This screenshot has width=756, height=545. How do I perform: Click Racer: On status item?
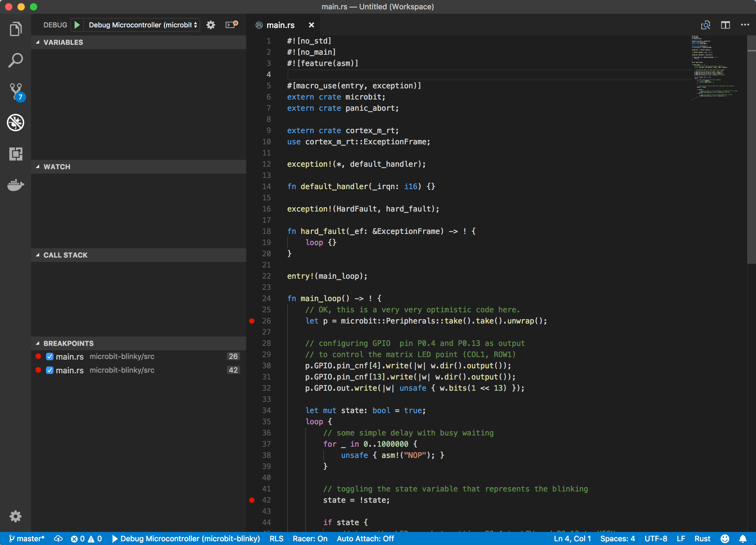point(310,539)
